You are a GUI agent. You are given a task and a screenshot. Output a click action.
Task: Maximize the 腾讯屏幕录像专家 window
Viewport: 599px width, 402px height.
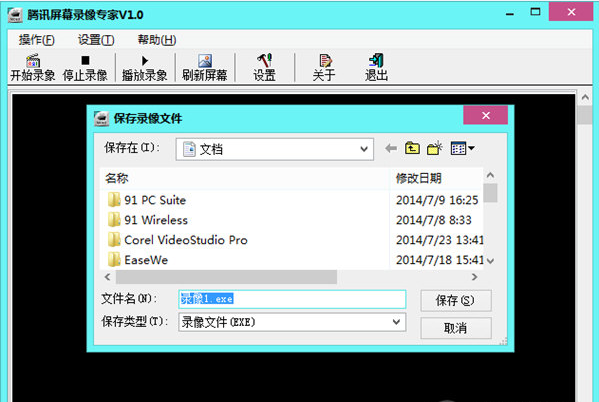[535, 12]
